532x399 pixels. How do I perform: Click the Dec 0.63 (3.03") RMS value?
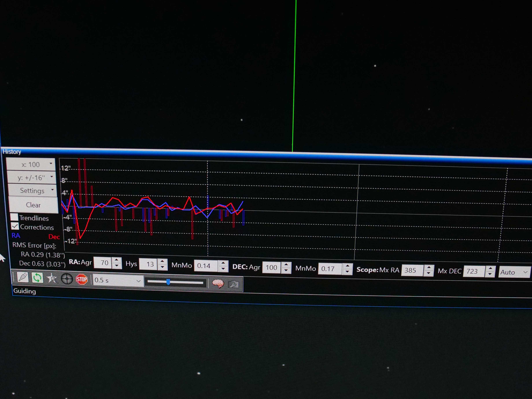pos(42,264)
